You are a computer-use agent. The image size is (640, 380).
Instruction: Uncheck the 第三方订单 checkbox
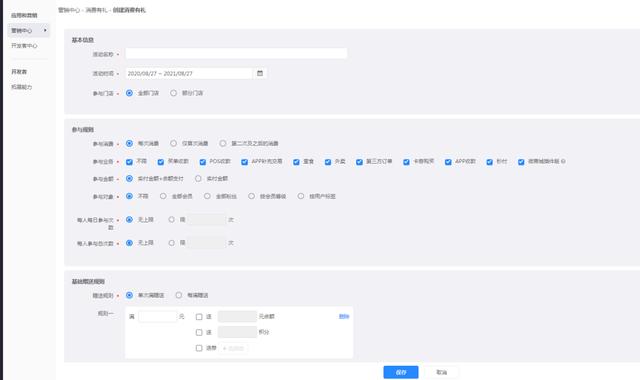click(x=359, y=162)
